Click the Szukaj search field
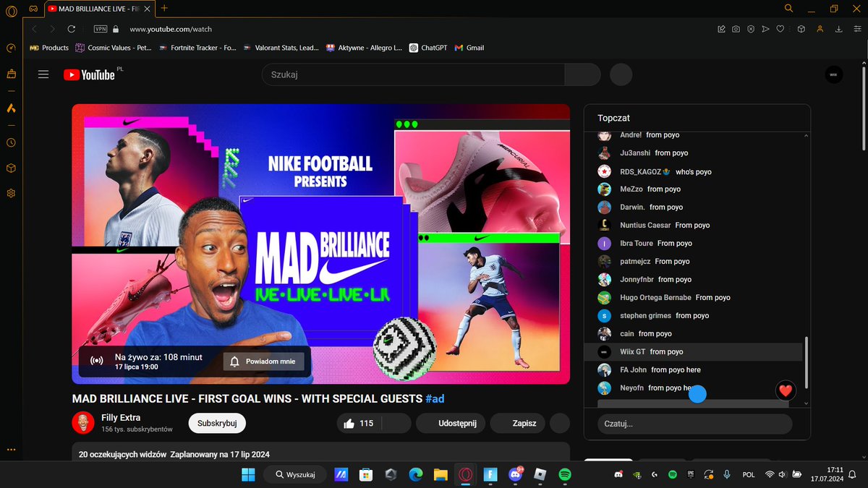 click(413, 74)
